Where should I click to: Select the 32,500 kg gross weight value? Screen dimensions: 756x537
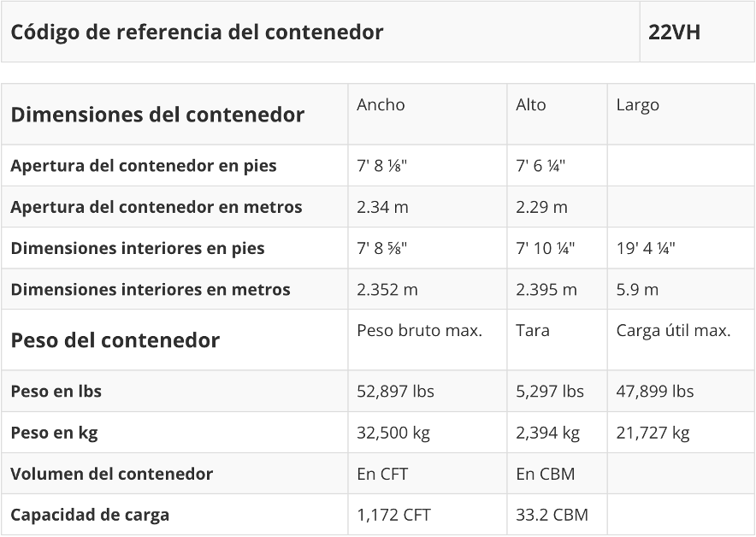click(393, 433)
